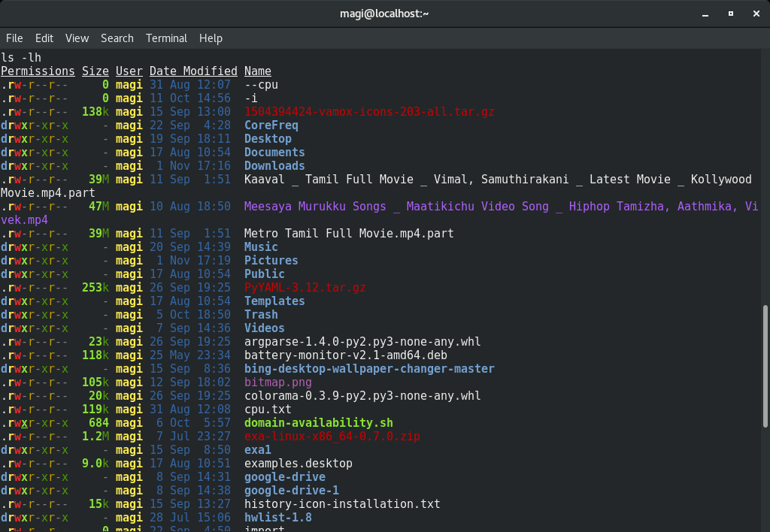Image resolution: width=770 pixels, height=532 pixels.
Task: Click the User column header
Action: (x=129, y=71)
